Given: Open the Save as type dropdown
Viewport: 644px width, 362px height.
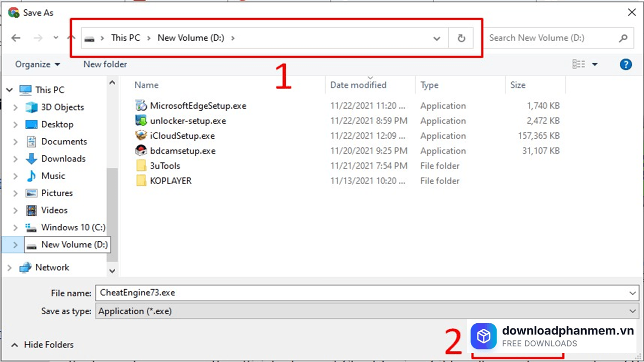Looking at the screenshot, I should [x=632, y=311].
